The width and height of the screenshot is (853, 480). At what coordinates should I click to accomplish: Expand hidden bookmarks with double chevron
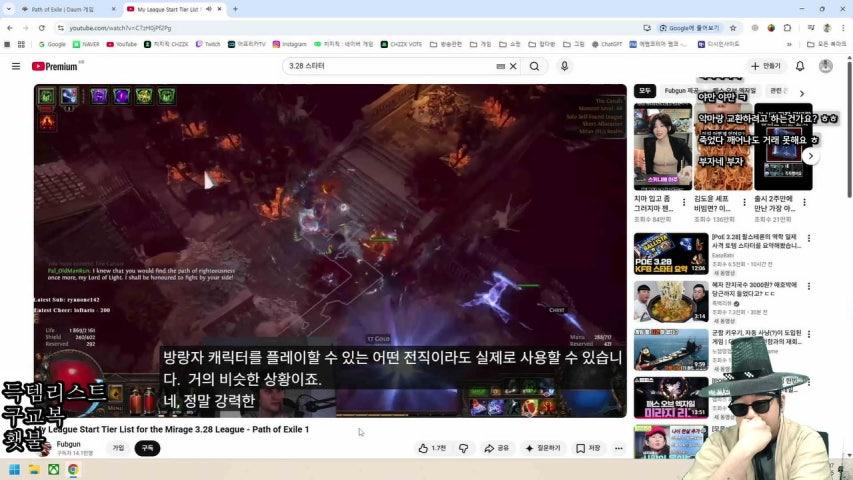coord(789,44)
